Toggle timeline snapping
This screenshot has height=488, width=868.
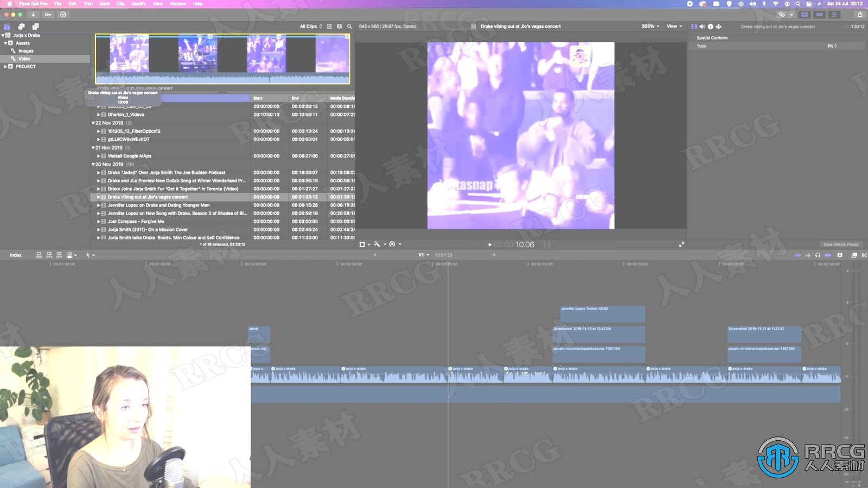828,255
